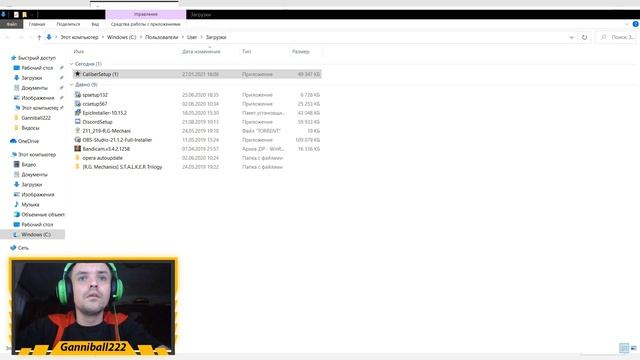Open the Поделиться ribbon tab
This screenshot has height=360, width=640.
point(68,24)
